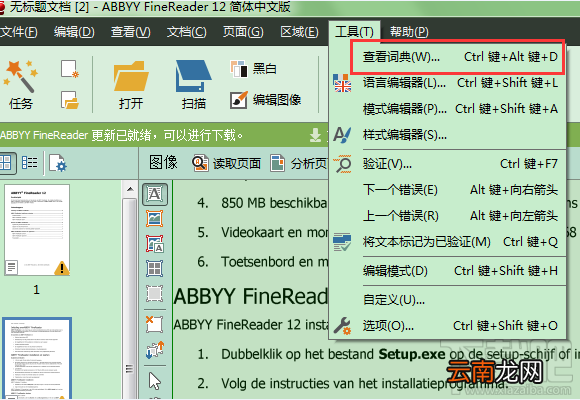Click the reorder areas tool
The height and width of the screenshot is (400, 580).
click(x=155, y=350)
